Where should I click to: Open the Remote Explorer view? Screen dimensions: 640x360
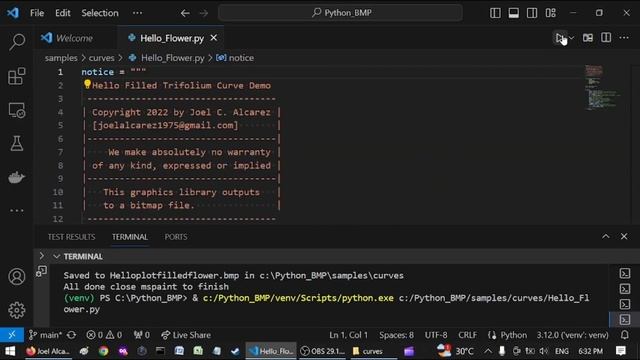click(17, 110)
